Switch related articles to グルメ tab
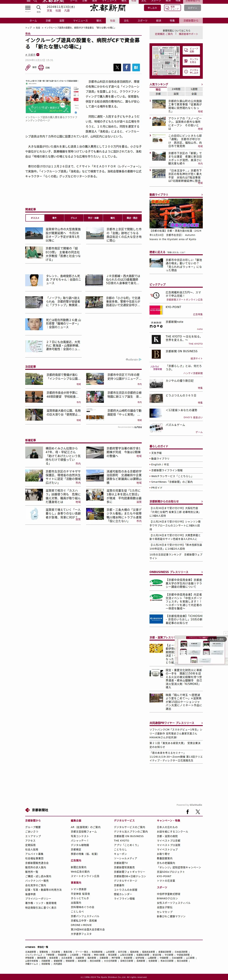Viewport: 228px width, 980px height. coord(74,218)
